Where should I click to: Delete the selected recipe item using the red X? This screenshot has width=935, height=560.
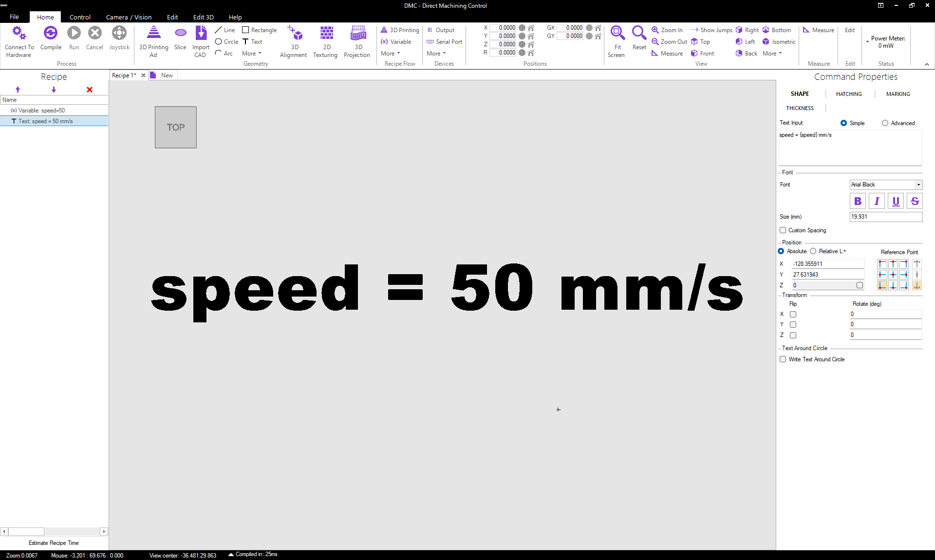pos(90,90)
